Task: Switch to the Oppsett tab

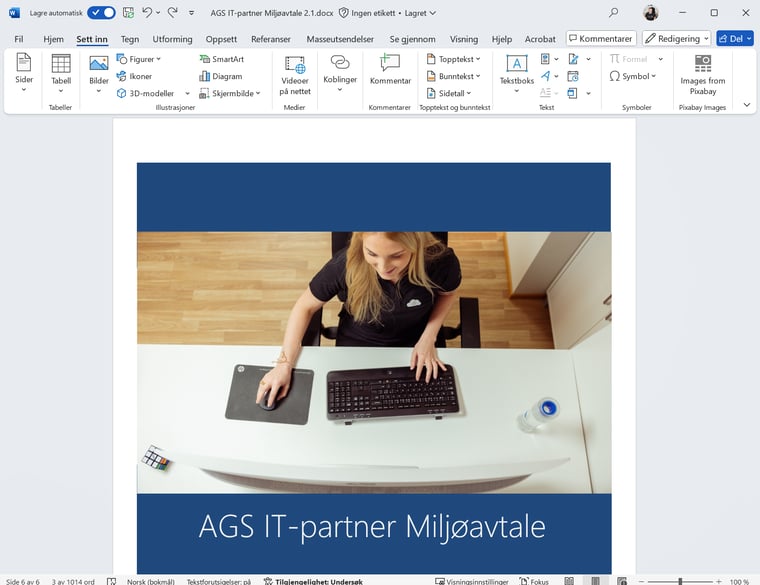Action: [221, 39]
